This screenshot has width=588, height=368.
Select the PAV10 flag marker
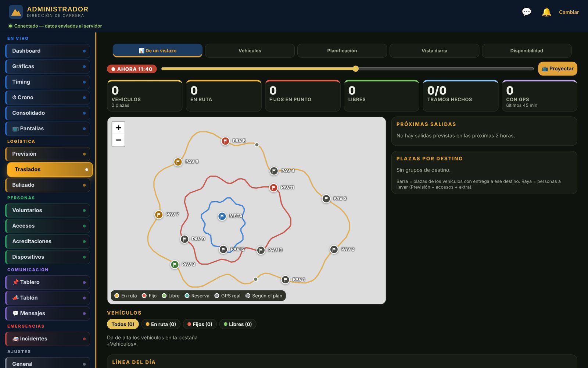click(x=261, y=250)
